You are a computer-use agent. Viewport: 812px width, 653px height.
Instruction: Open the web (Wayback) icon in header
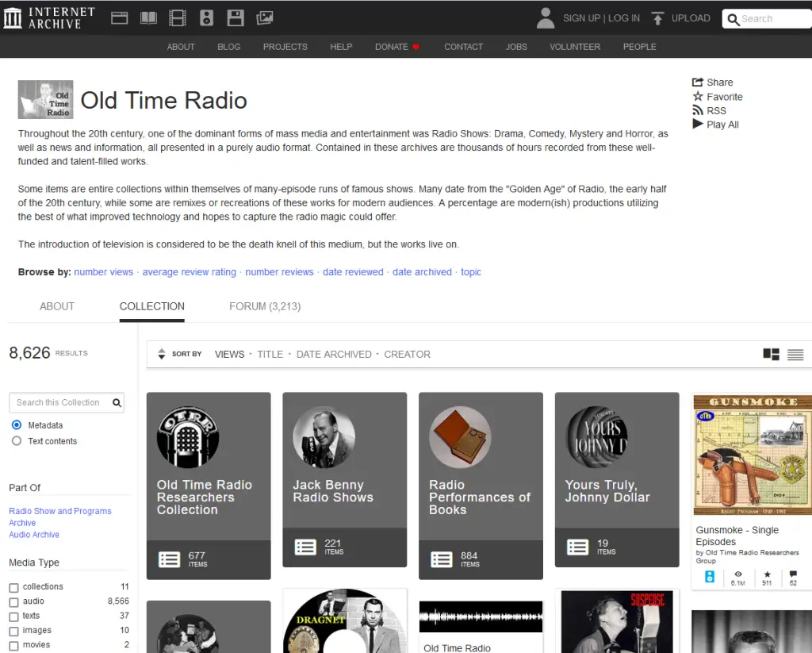tap(120, 17)
